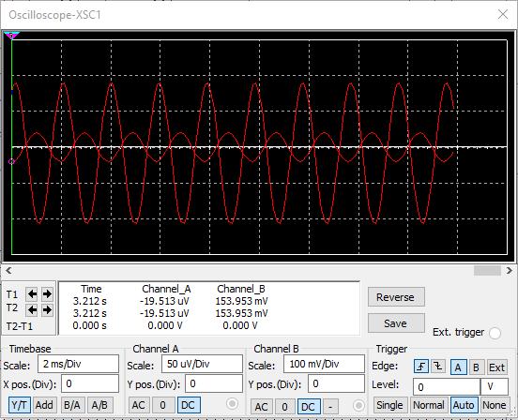Move cursor T1 left with arrow
Screen dimensions: 518x420
[x=32, y=293]
